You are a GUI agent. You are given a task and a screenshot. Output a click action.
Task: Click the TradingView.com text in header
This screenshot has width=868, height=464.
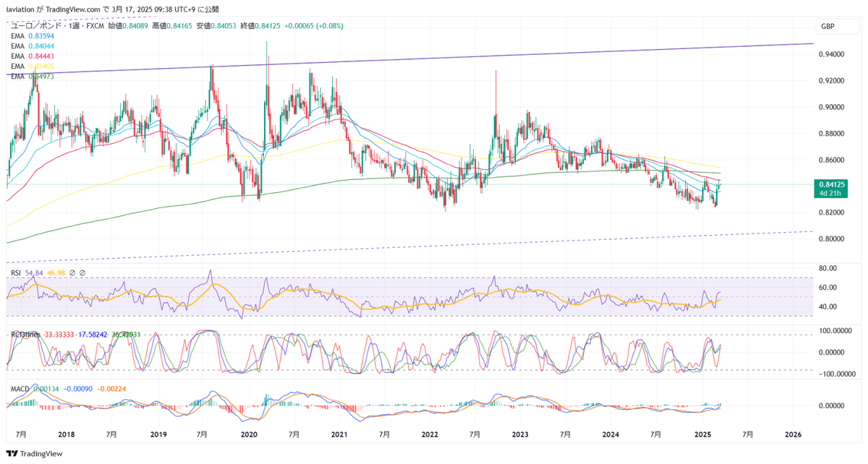74,9
